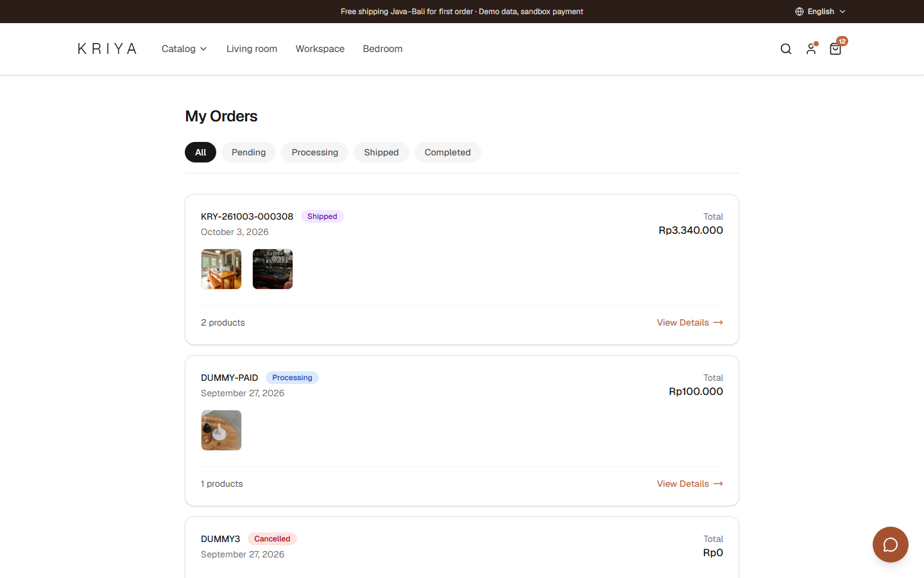View Details for DUMMY-PAID order
Screen dimensions: 924x578
(690, 484)
